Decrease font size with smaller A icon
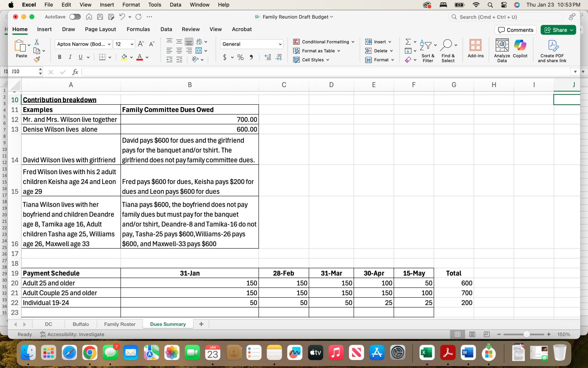Viewport: 588px width, 368px height. click(152, 44)
